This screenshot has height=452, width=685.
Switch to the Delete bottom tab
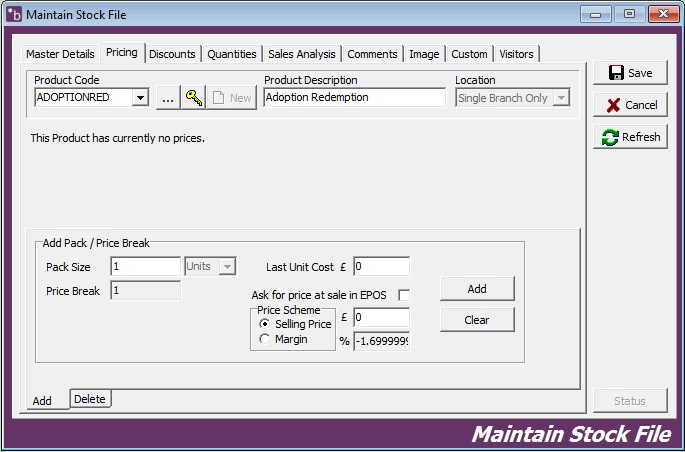tap(89, 399)
